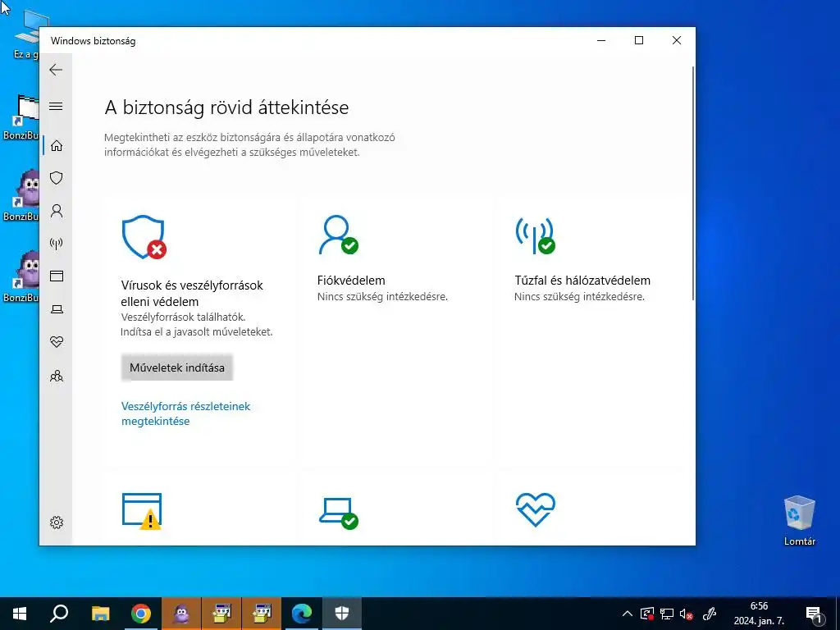840x630 pixels.
Task: Open Veszélyforrás részleteinek megtekintése link
Action: coord(185,413)
